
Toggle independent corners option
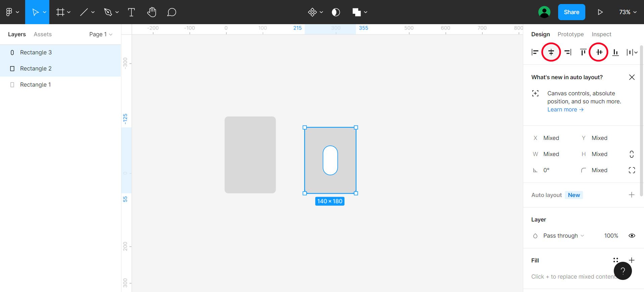click(x=632, y=170)
